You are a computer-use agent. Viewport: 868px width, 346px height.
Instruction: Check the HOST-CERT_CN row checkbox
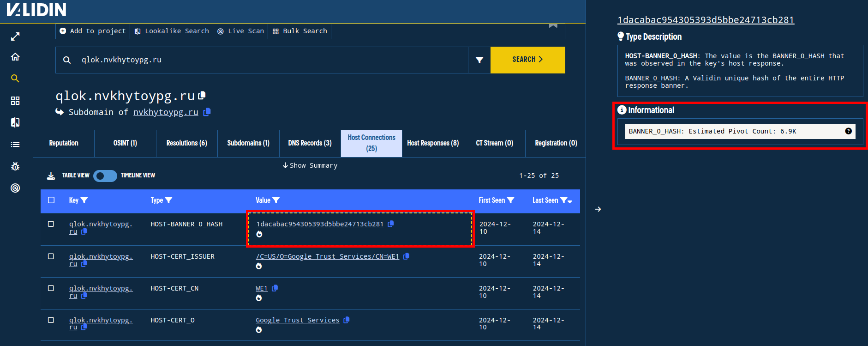[x=51, y=288]
